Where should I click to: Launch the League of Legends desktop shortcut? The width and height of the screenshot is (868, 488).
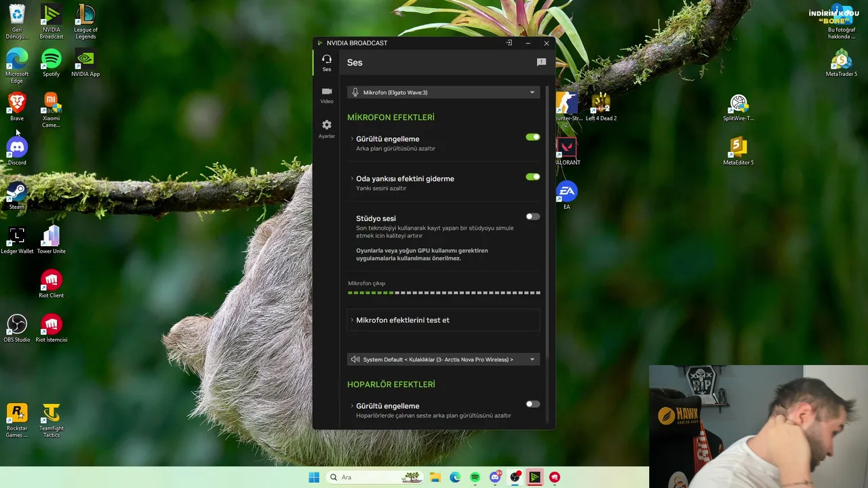point(85,22)
